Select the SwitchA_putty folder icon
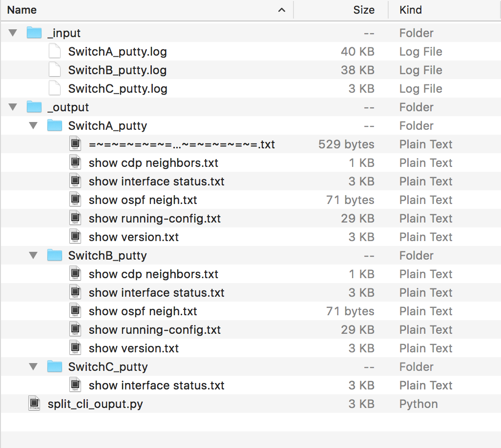501x448 pixels. [x=55, y=125]
